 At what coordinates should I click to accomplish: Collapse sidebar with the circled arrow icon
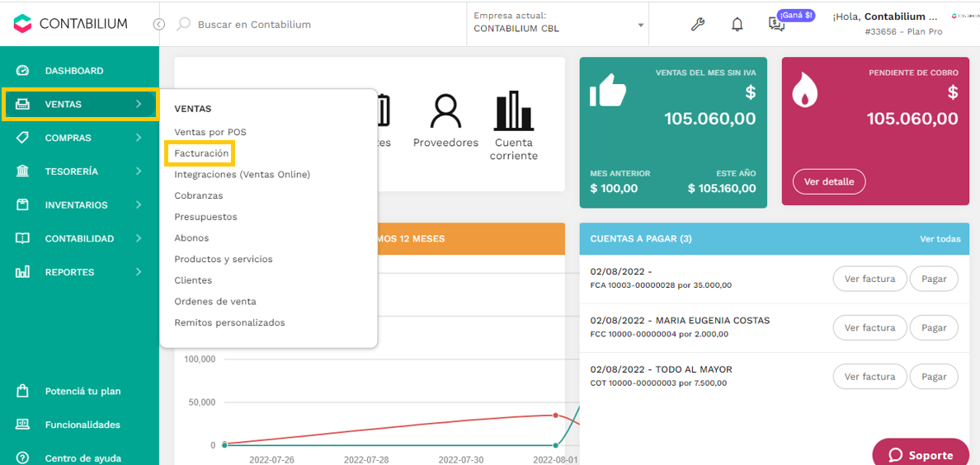click(x=159, y=25)
